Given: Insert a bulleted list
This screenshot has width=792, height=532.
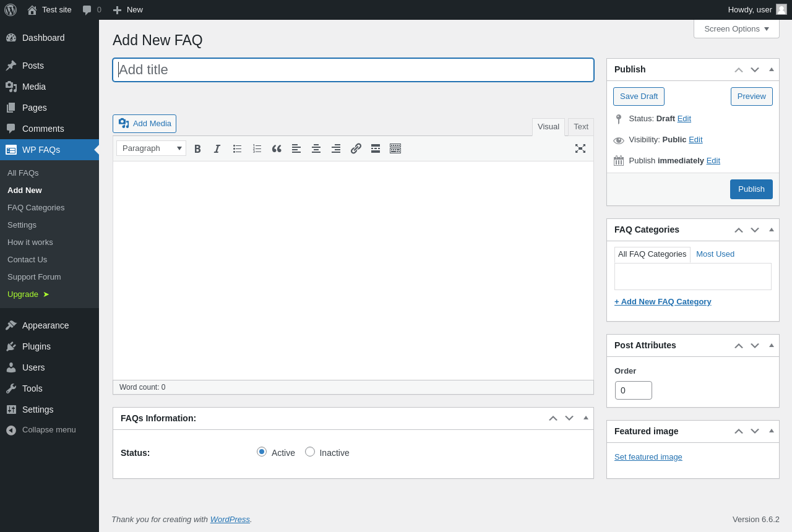Looking at the screenshot, I should [x=237, y=148].
